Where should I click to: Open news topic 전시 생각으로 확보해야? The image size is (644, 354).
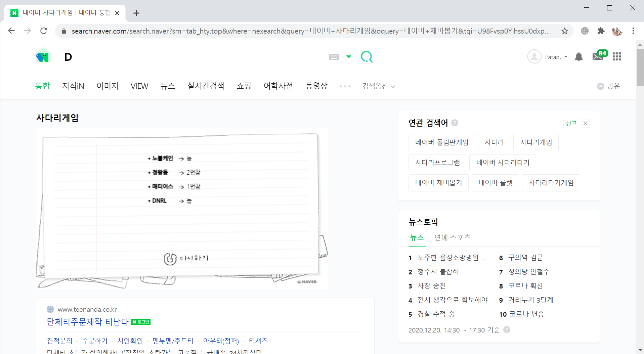pos(452,300)
